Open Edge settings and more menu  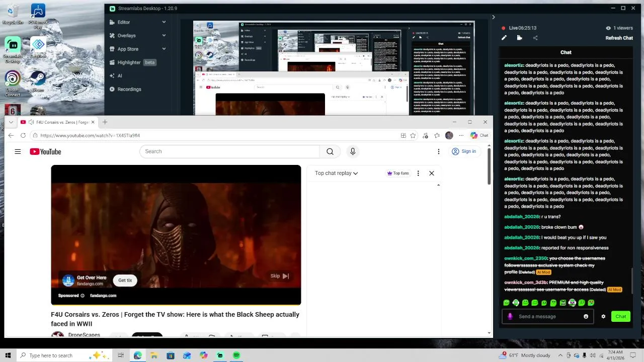click(461, 135)
